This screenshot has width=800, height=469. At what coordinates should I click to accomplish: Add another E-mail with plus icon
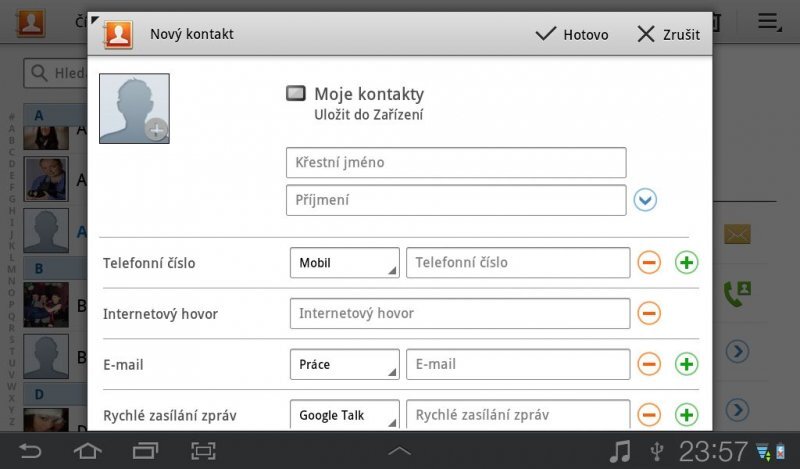(x=686, y=364)
